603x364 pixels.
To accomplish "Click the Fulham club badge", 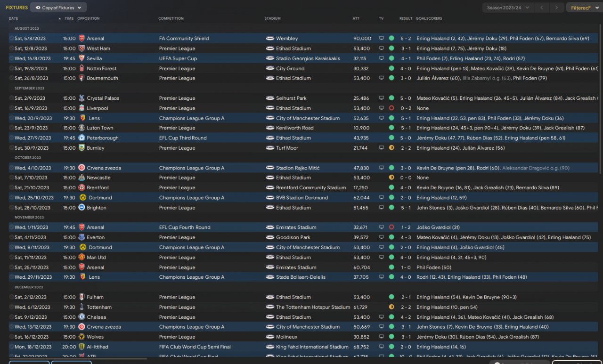I will click(81, 297).
